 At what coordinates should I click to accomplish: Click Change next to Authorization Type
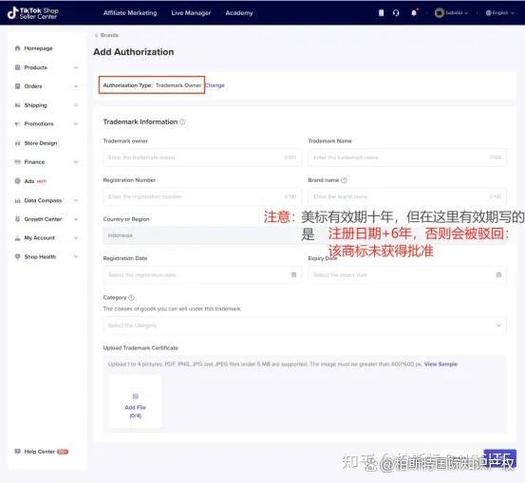coord(215,85)
